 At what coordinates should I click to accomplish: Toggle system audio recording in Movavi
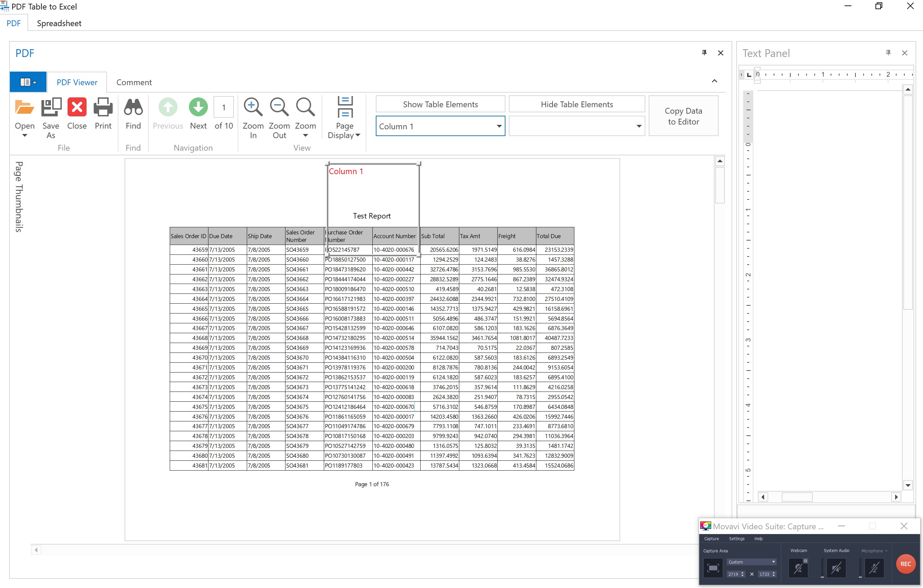(836, 567)
